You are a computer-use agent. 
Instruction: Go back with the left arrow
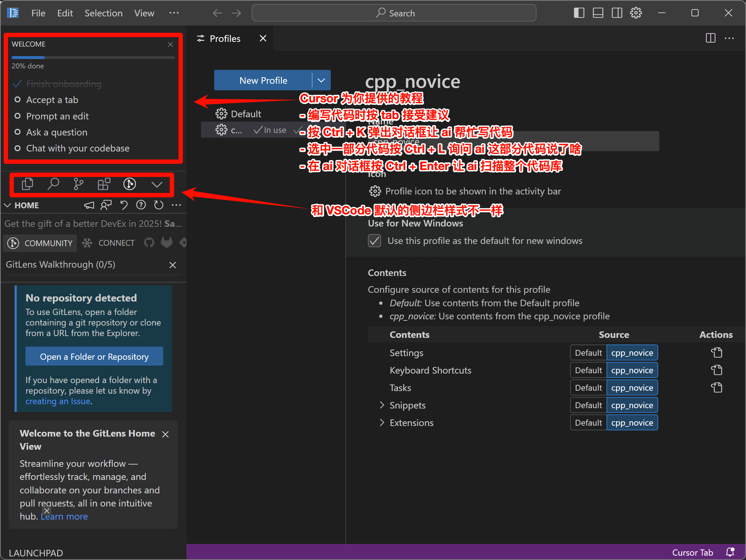tap(217, 13)
